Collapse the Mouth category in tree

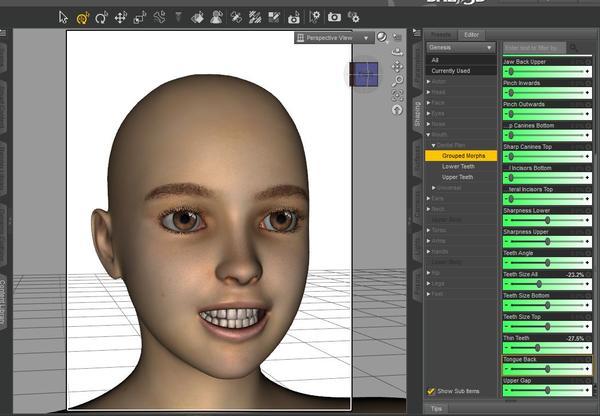[430, 135]
